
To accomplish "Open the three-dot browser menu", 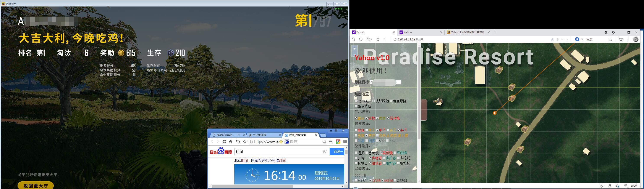I will click(x=628, y=39).
